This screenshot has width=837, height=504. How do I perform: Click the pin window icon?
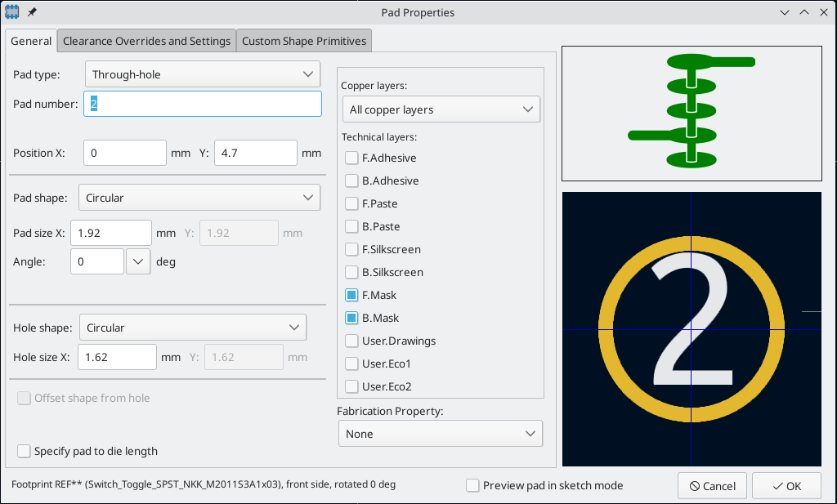tap(32, 12)
